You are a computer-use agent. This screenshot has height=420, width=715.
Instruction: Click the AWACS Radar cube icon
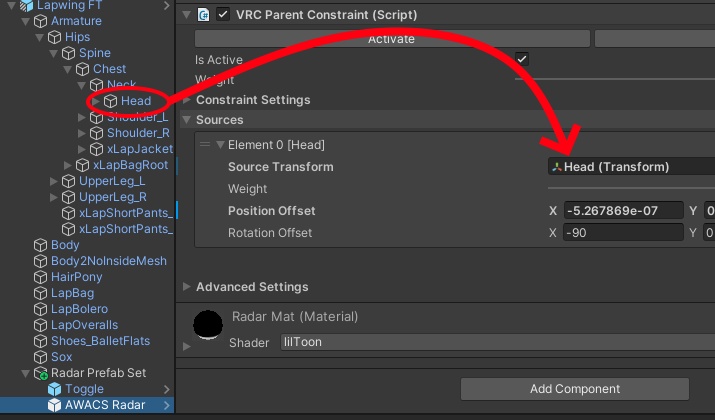click(54, 405)
